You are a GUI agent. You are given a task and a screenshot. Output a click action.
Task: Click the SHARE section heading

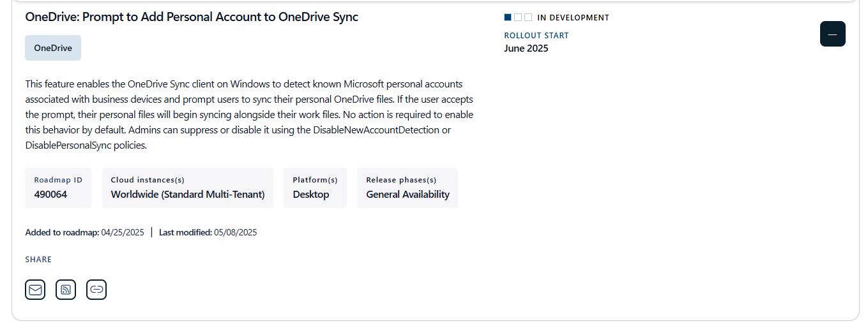(38, 260)
